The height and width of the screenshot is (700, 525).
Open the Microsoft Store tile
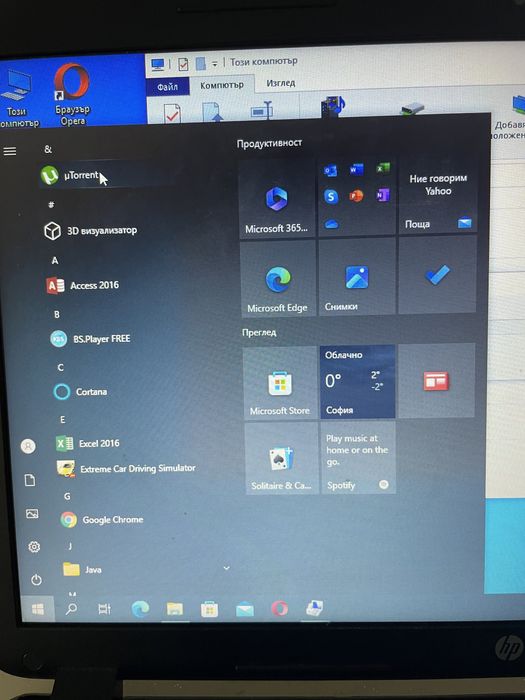[280, 383]
